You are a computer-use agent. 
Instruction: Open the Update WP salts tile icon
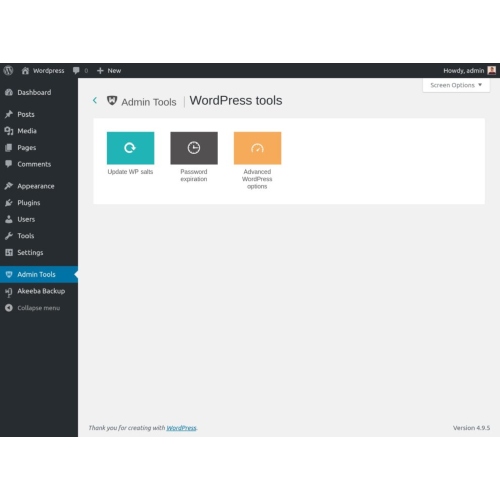click(130, 148)
